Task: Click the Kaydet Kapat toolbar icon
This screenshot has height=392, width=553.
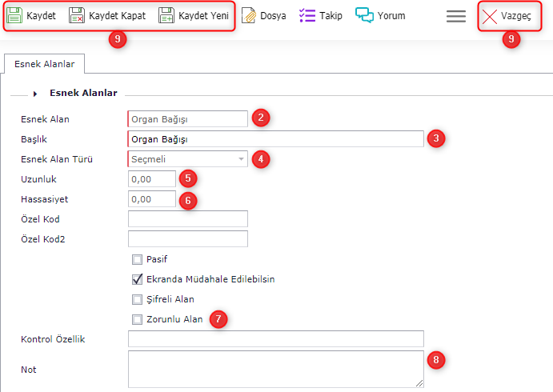Action: tap(77, 16)
